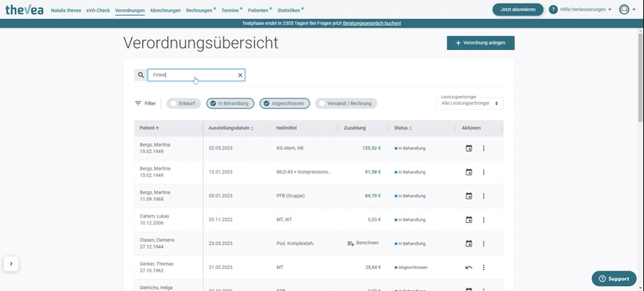Click Verordnung anlegen button

point(481,43)
